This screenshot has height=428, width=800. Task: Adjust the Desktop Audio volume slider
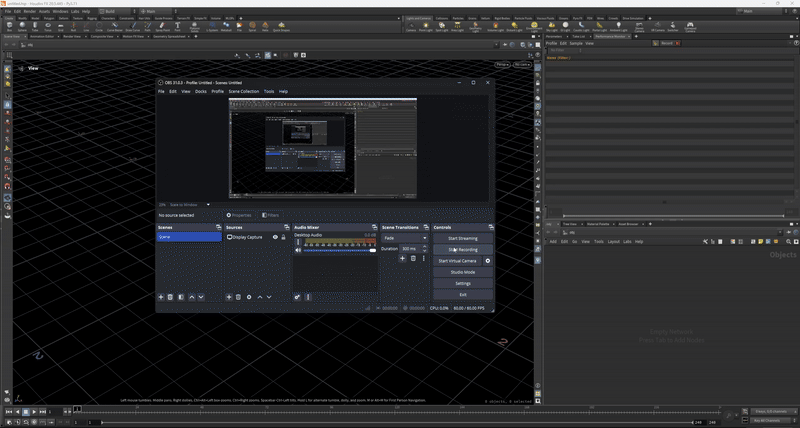[x=339, y=250]
